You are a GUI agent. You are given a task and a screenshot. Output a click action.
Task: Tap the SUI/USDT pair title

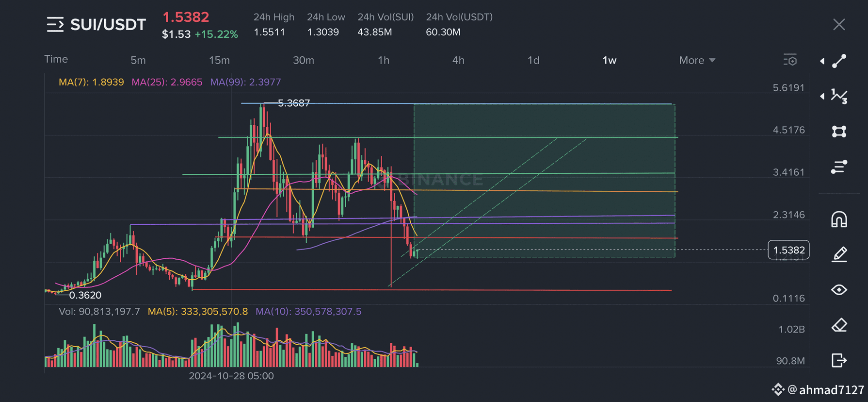(x=108, y=24)
